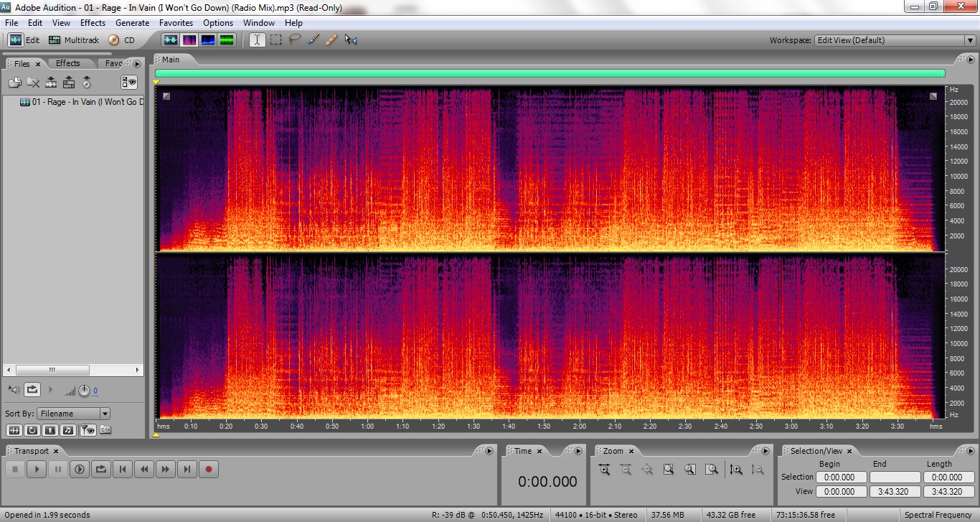Viewport: 980px width, 522px height.
Task: Open the Selection/View panel options menu
Action: click(x=969, y=451)
